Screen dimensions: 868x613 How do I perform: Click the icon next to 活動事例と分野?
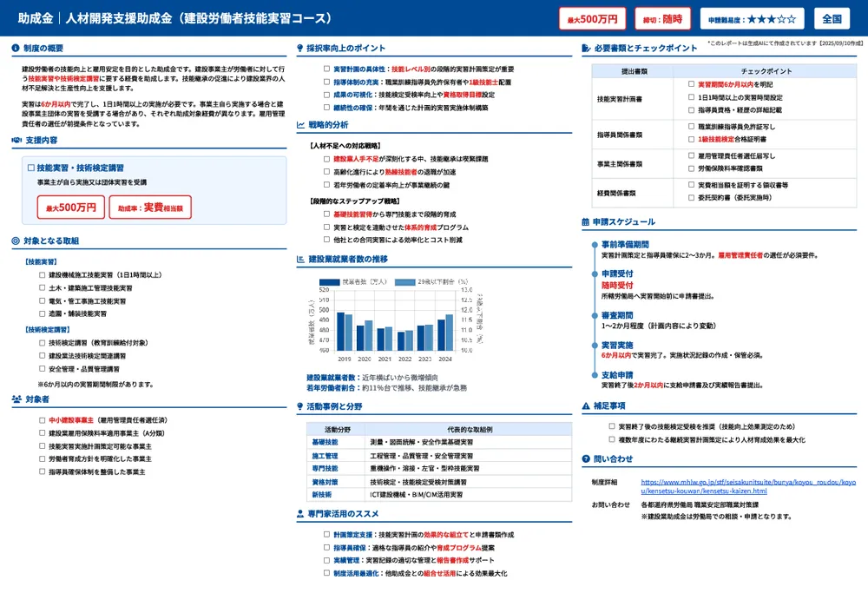click(x=300, y=406)
